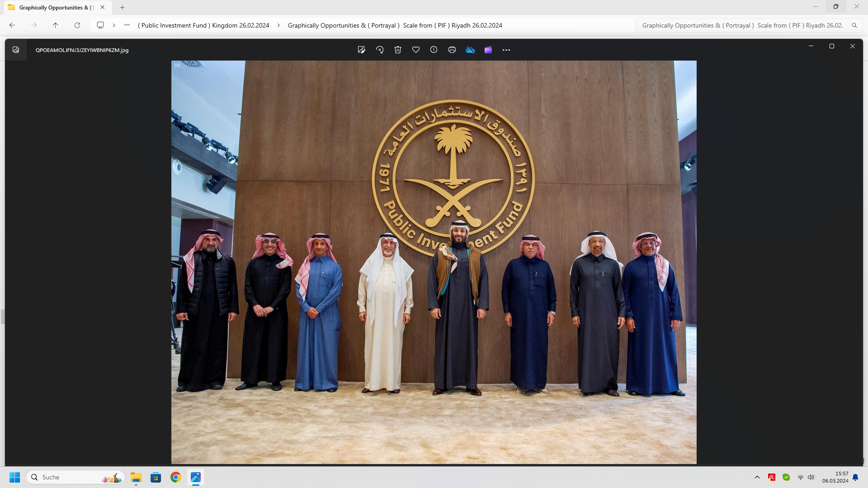Screen dimensions: 868x488
Task: Open Clipchamp video editor icon
Action: [x=488, y=50]
